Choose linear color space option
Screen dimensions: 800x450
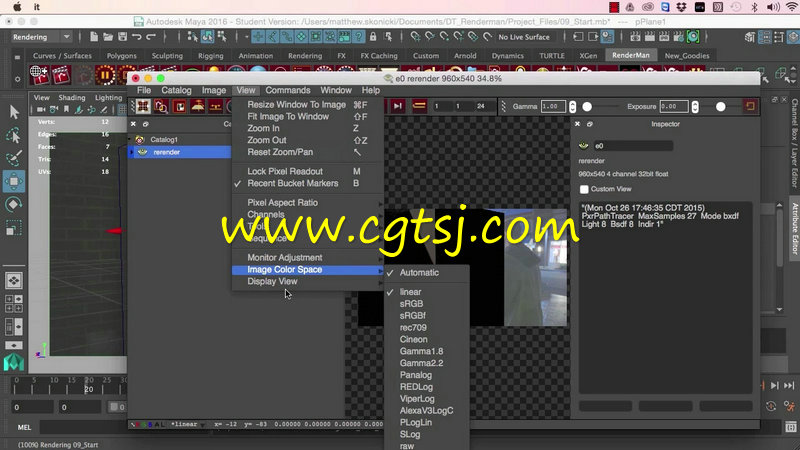click(x=427, y=292)
